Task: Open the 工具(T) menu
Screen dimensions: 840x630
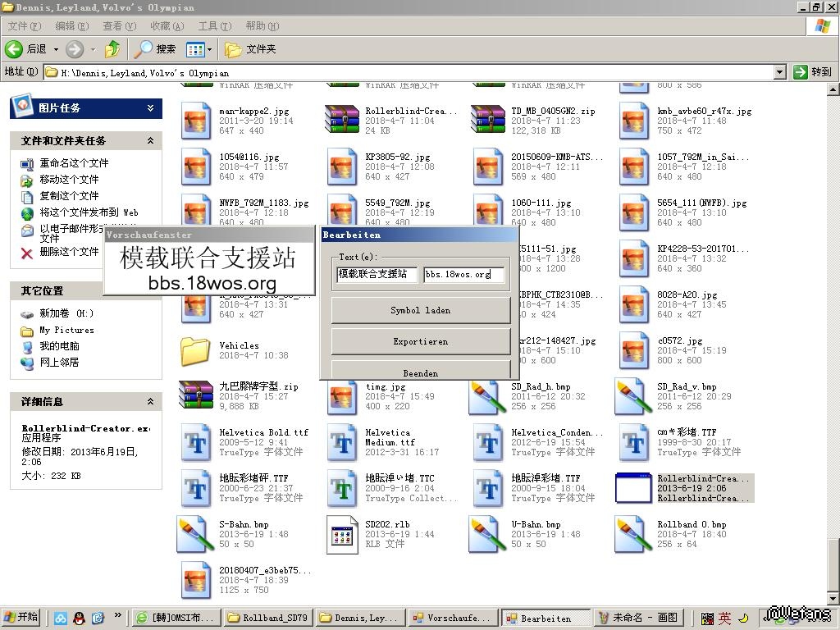Action: 214,26
